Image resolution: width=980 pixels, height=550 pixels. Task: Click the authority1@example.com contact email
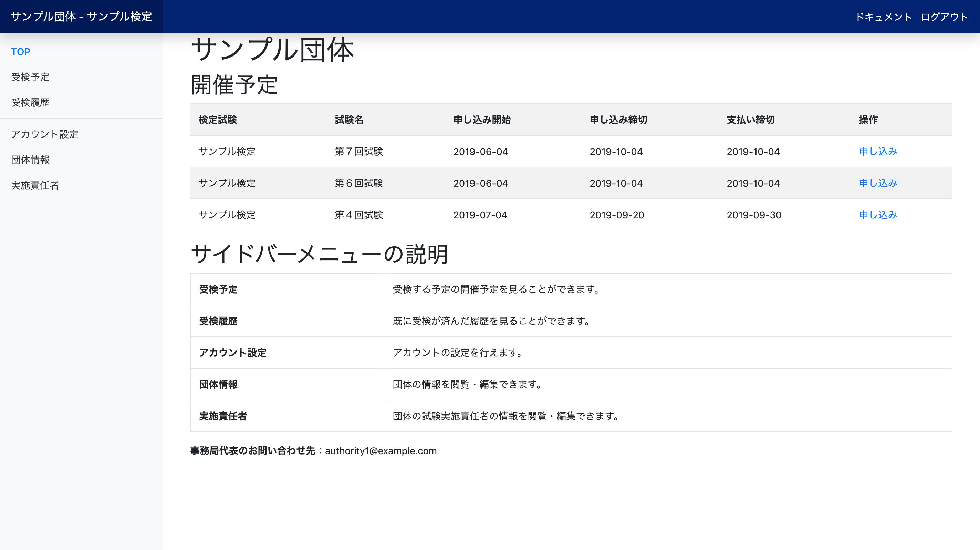click(x=381, y=451)
